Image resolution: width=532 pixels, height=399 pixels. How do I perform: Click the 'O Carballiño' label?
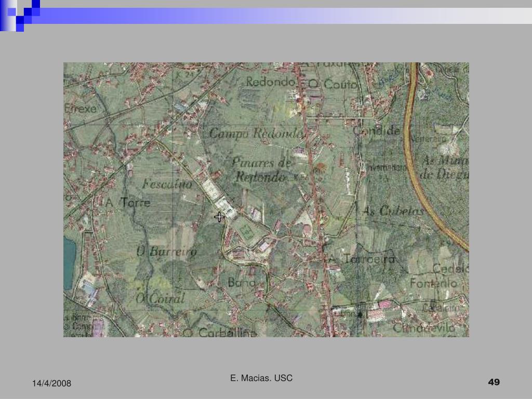point(220,332)
